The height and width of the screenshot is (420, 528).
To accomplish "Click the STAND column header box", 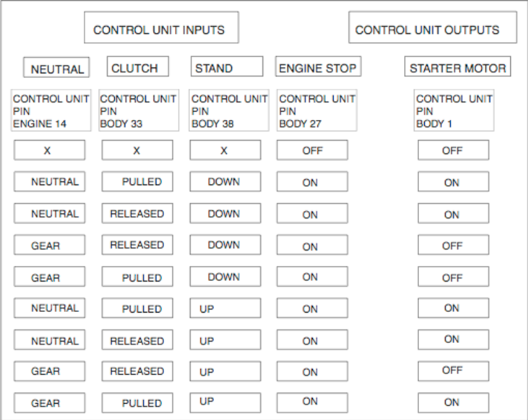I will tap(226, 68).
